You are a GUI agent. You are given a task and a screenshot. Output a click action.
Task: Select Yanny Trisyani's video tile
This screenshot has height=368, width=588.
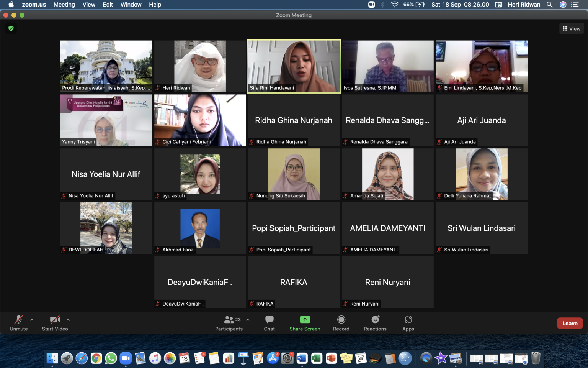(106, 120)
